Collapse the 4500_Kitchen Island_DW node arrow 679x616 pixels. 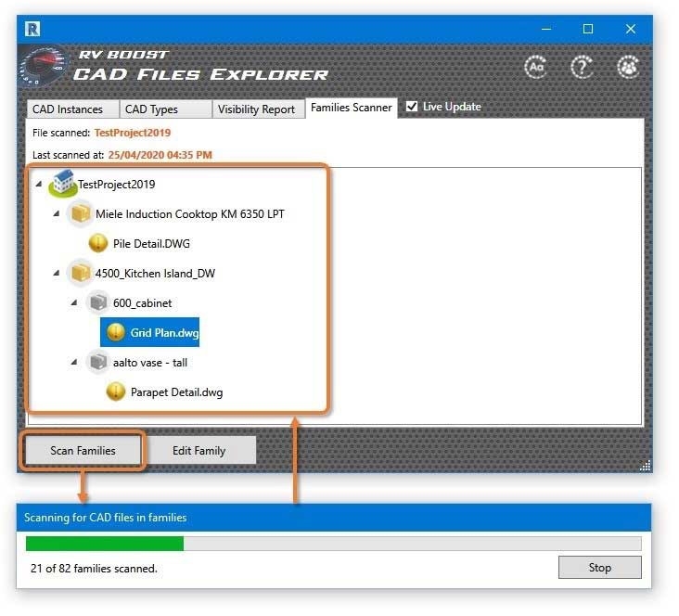coord(57,273)
